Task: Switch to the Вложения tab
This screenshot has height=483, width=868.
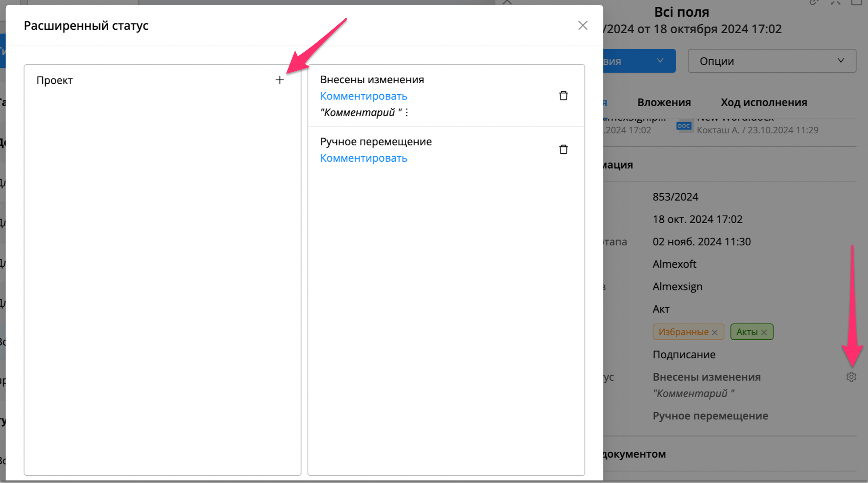Action: (664, 102)
